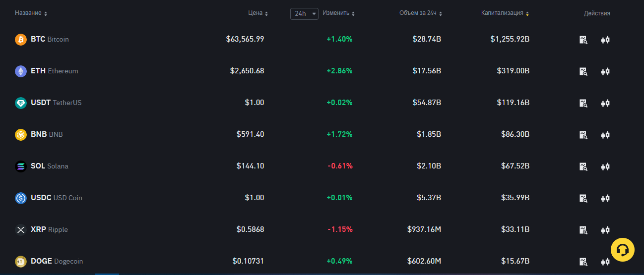Click the +0.49% change value

click(x=339, y=261)
